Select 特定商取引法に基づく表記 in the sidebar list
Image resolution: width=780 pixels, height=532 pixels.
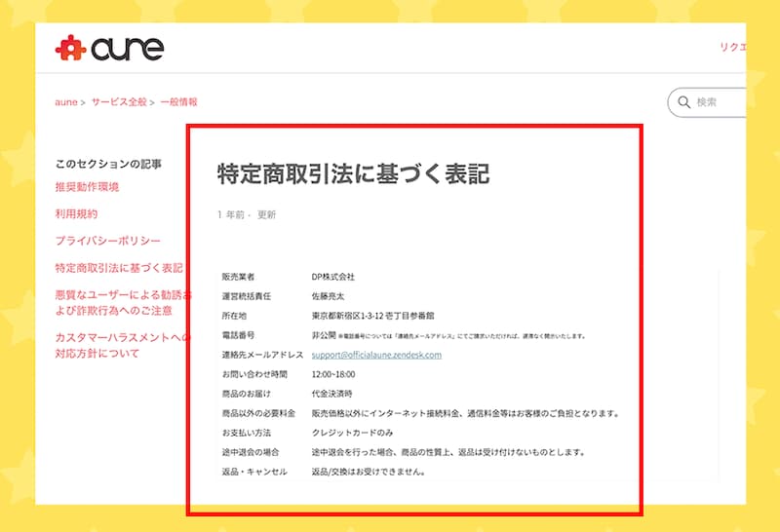click(x=119, y=268)
